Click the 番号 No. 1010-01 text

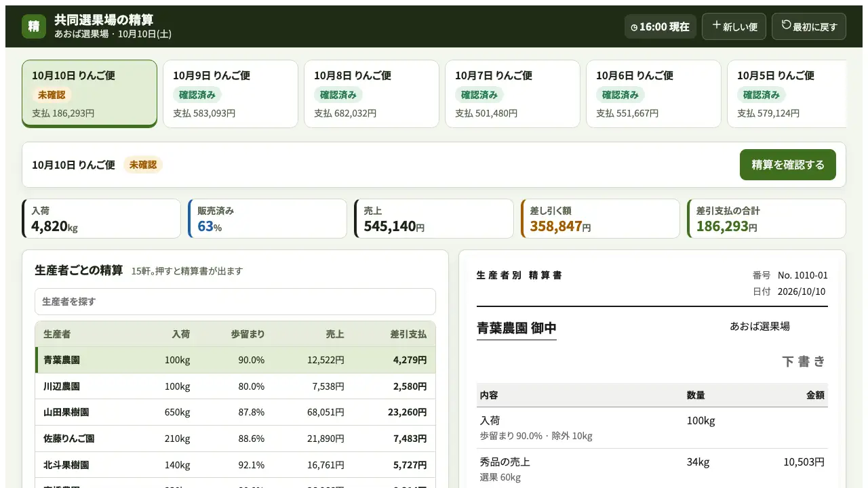(x=790, y=275)
